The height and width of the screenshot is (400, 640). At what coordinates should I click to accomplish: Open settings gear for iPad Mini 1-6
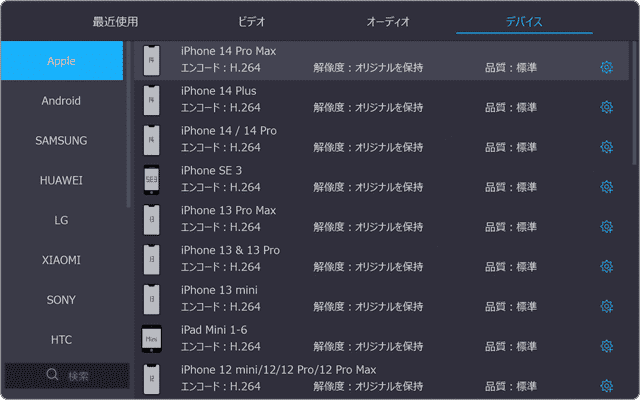[x=607, y=346]
